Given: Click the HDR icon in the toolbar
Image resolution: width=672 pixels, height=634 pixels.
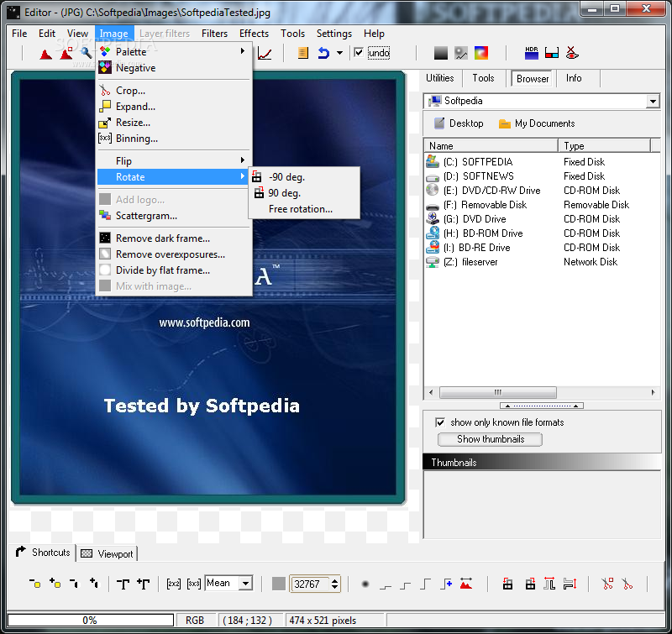Looking at the screenshot, I should click(x=532, y=53).
